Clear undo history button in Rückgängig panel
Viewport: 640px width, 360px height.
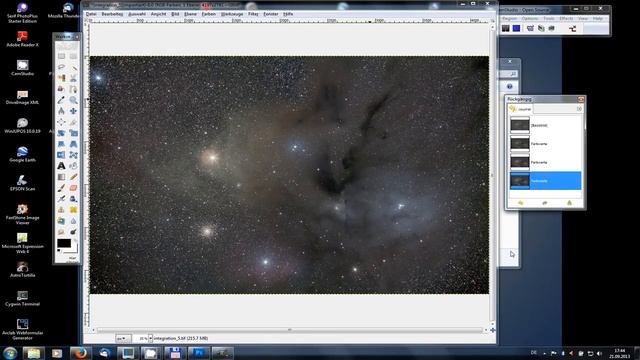point(569,203)
